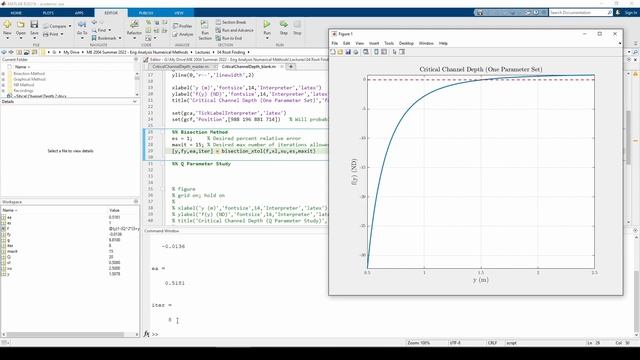Click the Print icon in Figure 1
Viewport: 640px width, 360px height.
pos(356,52)
